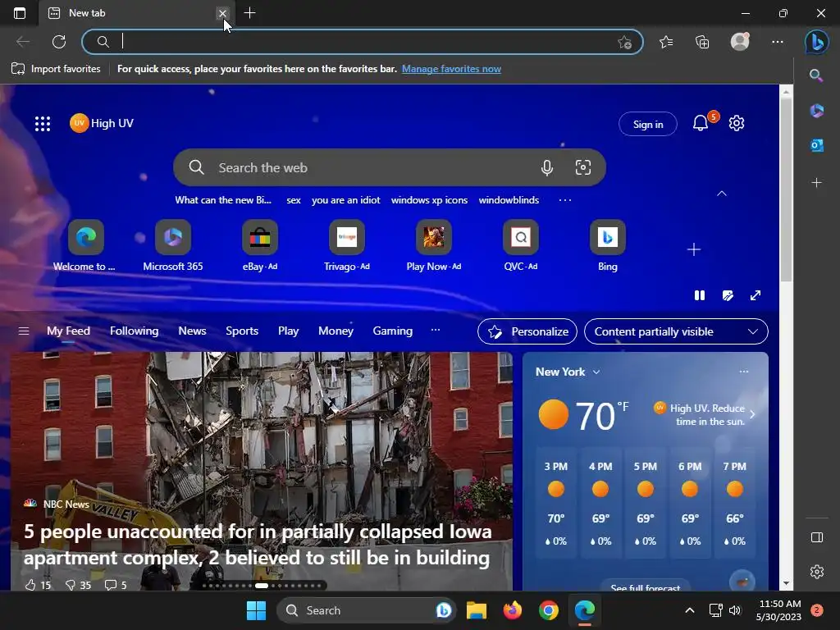Image resolution: width=840 pixels, height=630 pixels.
Task: Show hidden system tray icons
Action: [x=689, y=610]
